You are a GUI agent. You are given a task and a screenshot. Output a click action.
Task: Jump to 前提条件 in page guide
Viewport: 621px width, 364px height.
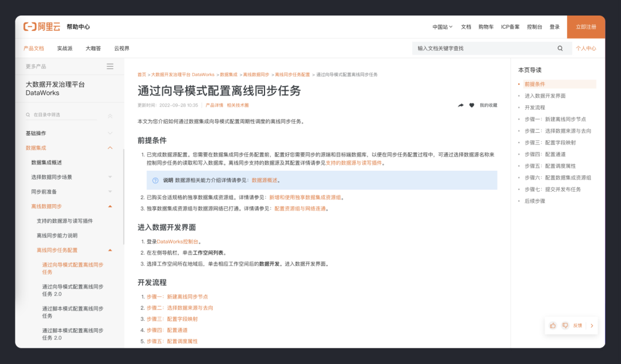[535, 85]
